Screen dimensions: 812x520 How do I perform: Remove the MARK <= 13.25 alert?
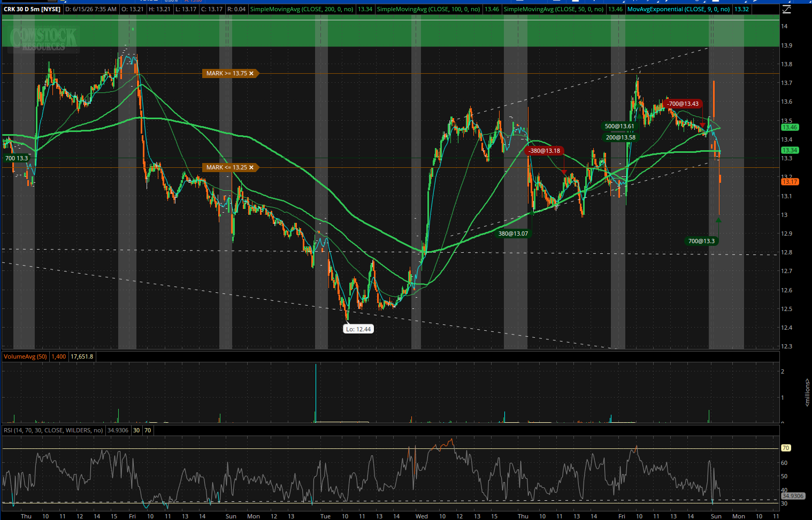251,167
